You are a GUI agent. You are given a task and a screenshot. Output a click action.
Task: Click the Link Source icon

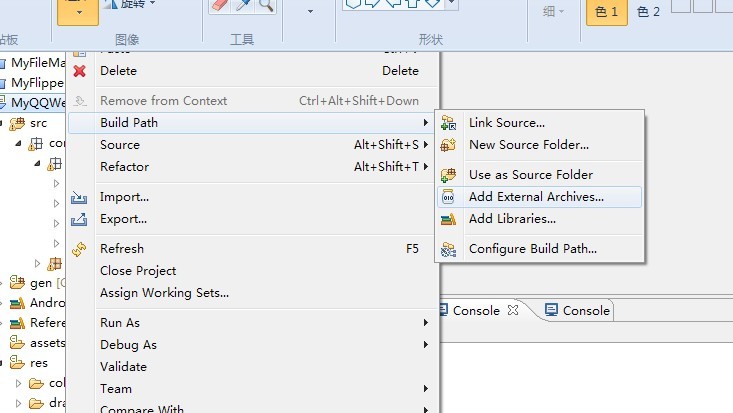point(448,123)
